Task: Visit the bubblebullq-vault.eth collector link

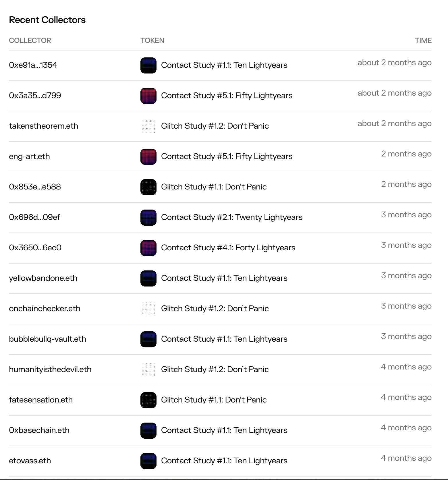Action: click(x=47, y=339)
